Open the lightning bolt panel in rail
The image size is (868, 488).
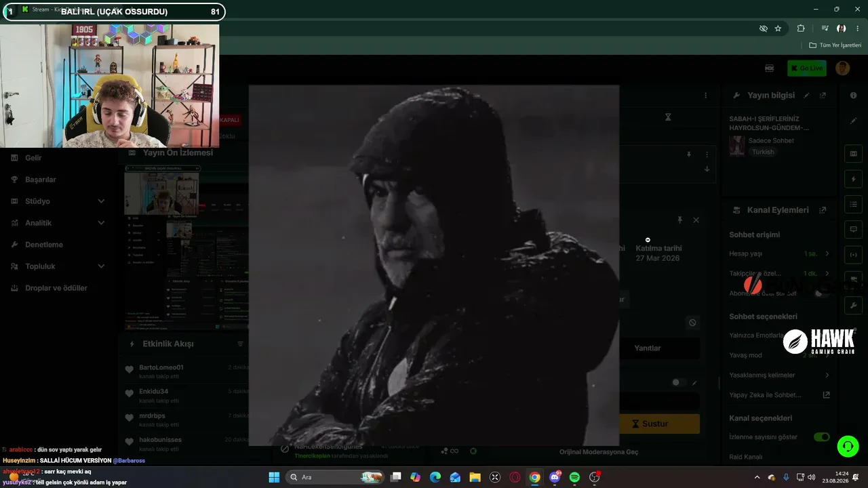[853, 179]
